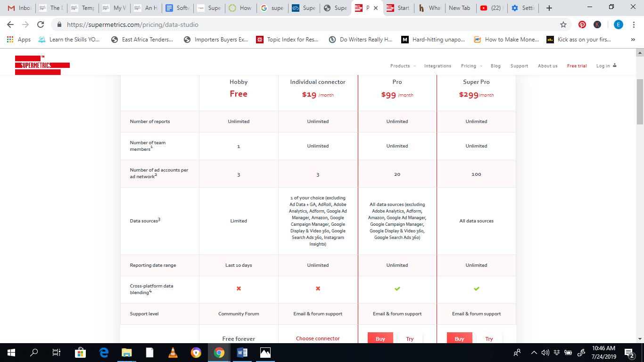Open the Chrome profile avatar E
Screen dimensions: 644x362
coord(618,25)
